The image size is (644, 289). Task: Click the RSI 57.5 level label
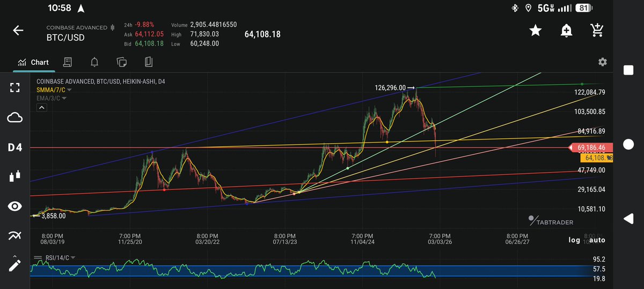(x=599, y=269)
